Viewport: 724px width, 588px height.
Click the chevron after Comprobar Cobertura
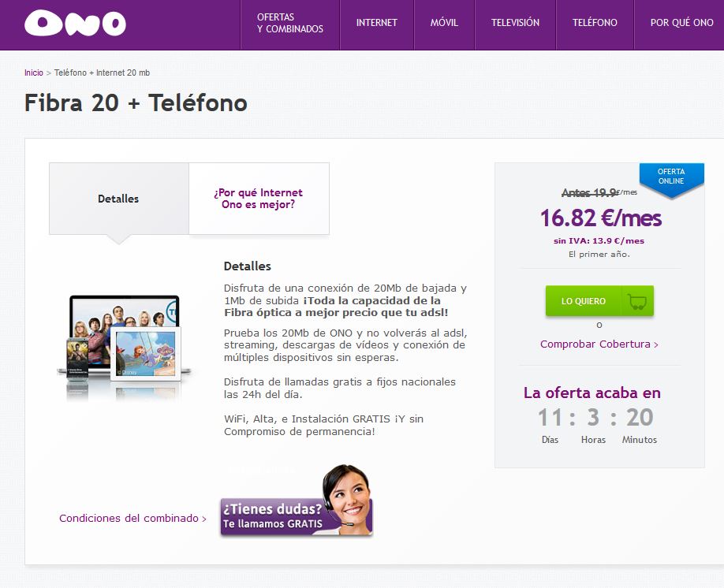[x=656, y=344]
